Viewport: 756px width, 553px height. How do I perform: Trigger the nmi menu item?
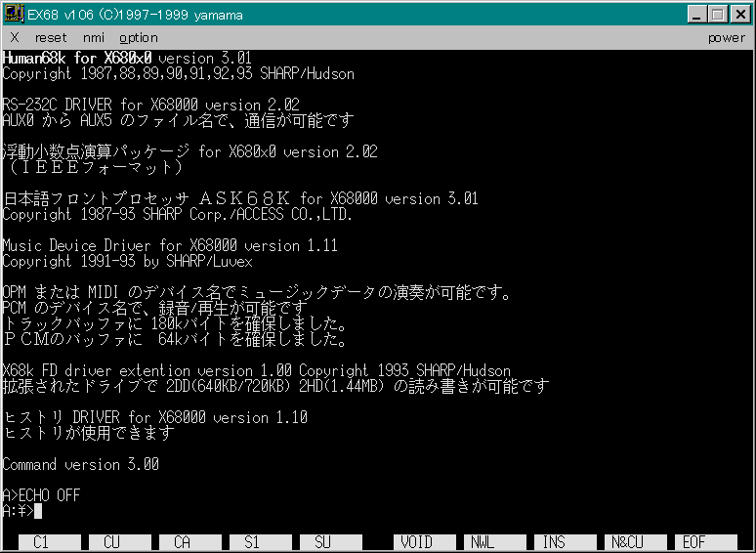tap(92, 38)
